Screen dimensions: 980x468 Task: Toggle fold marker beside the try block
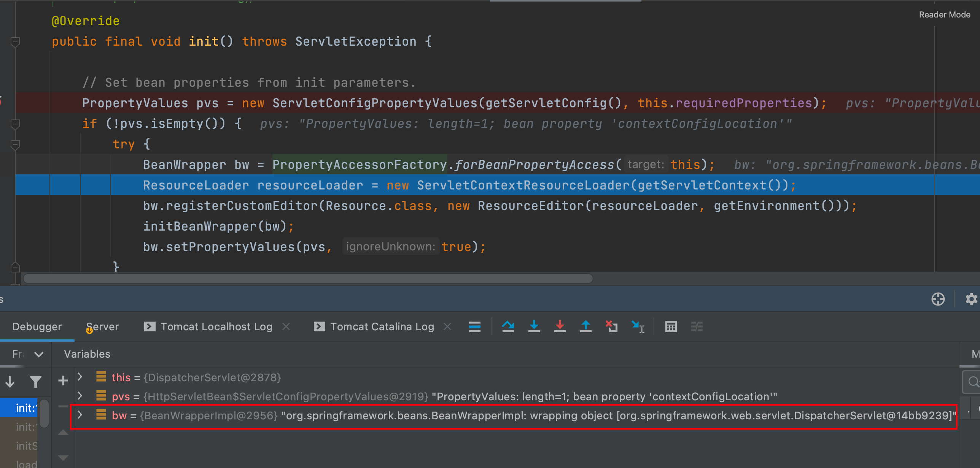15,144
